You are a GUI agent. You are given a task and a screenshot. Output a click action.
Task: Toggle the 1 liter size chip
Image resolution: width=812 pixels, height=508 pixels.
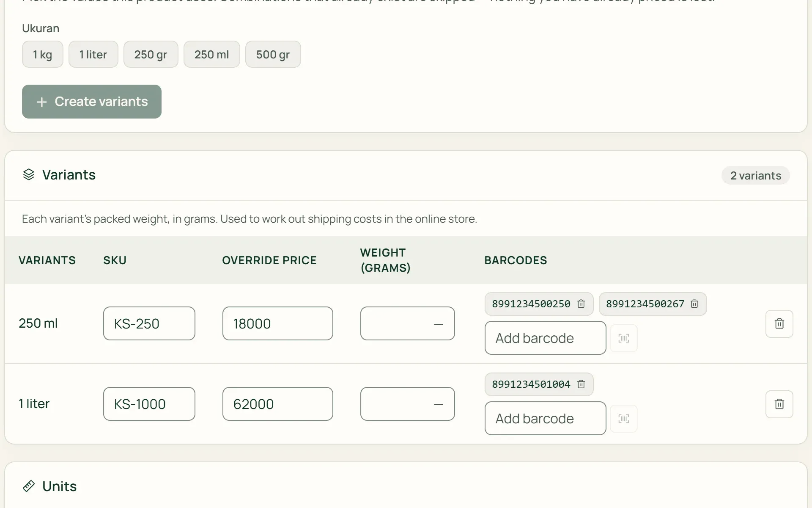point(93,54)
